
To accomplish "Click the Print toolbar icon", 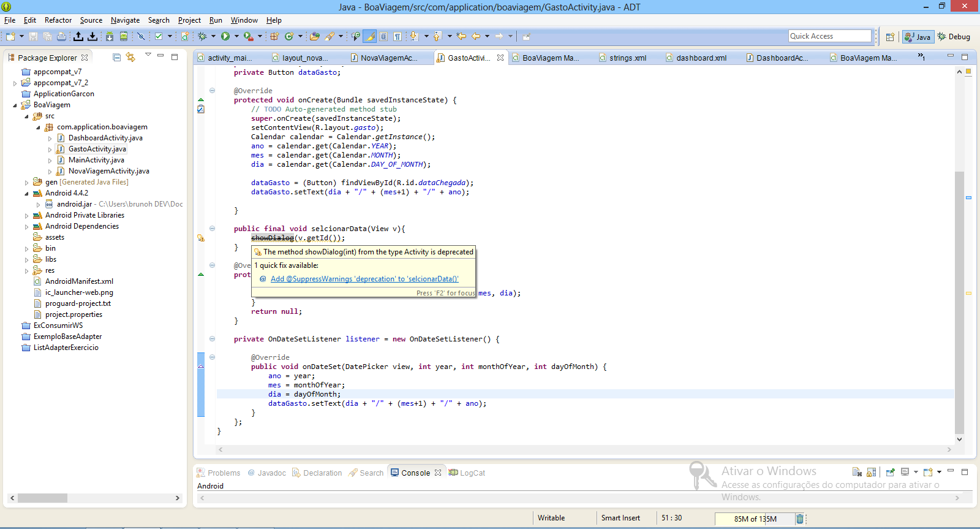I will (61, 36).
